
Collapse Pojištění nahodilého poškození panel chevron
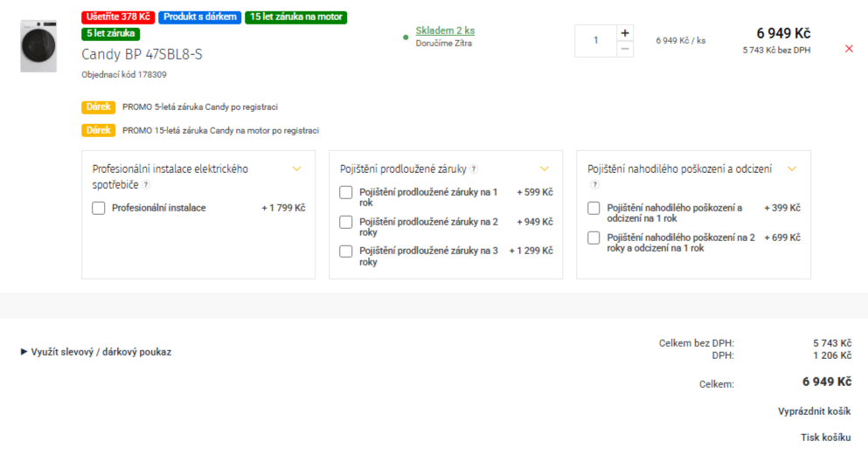click(792, 169)
